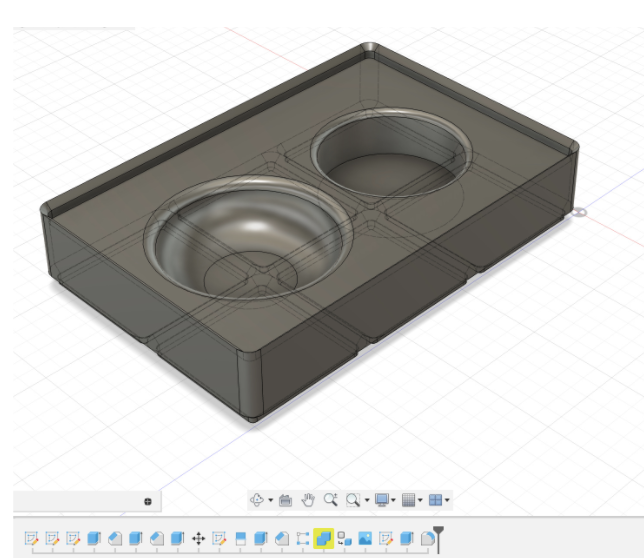
Task: Select the first sketch feature in the timeline
Action: click(32, 538)
